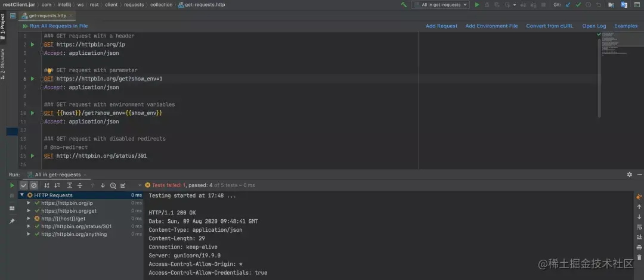Click the Restore Layout icon in Run sidebar
This screenshot has height=280, width=644.
click(x=12, y=209)
